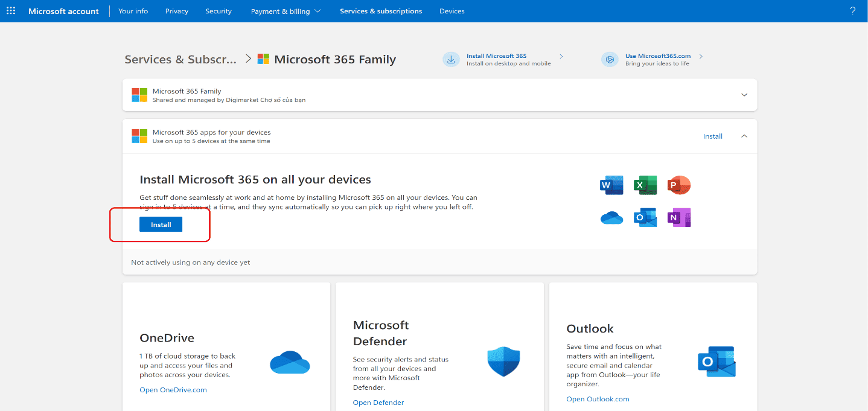Click the Open Defender link
Image resolution: width=868 pixels, height=411 pixels.
click(378, 403)
